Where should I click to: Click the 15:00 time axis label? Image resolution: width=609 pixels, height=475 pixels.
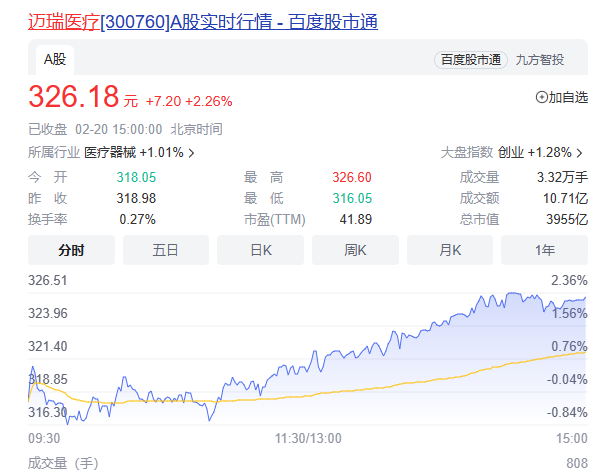click(x=571, y=438)
